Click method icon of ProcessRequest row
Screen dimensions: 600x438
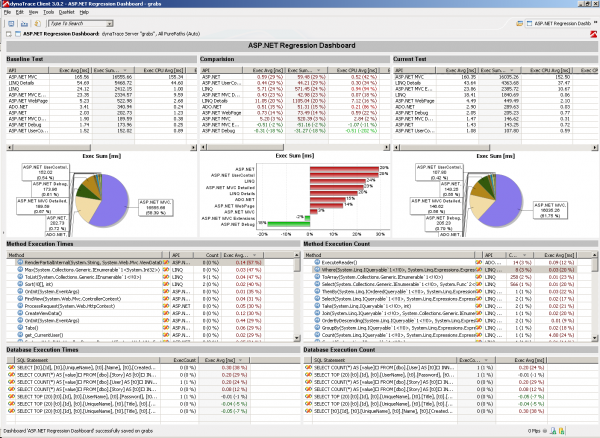(x=20, y=306)
